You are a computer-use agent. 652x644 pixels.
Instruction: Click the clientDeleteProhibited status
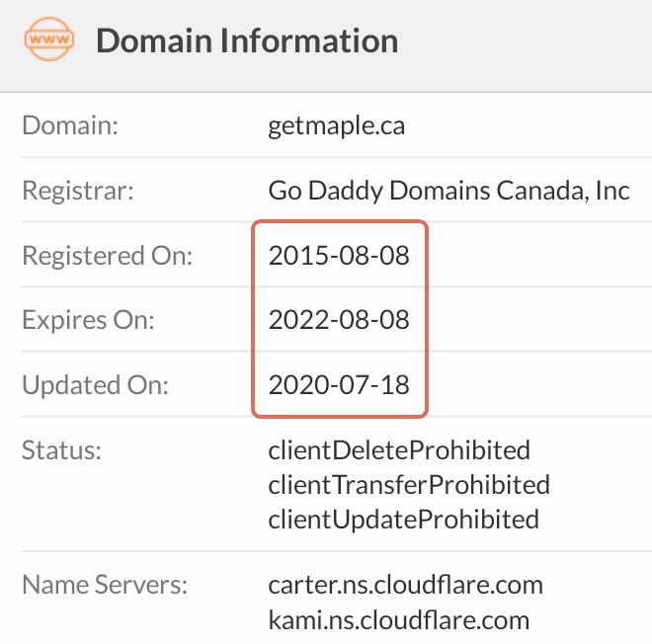[x=399, y=449]
